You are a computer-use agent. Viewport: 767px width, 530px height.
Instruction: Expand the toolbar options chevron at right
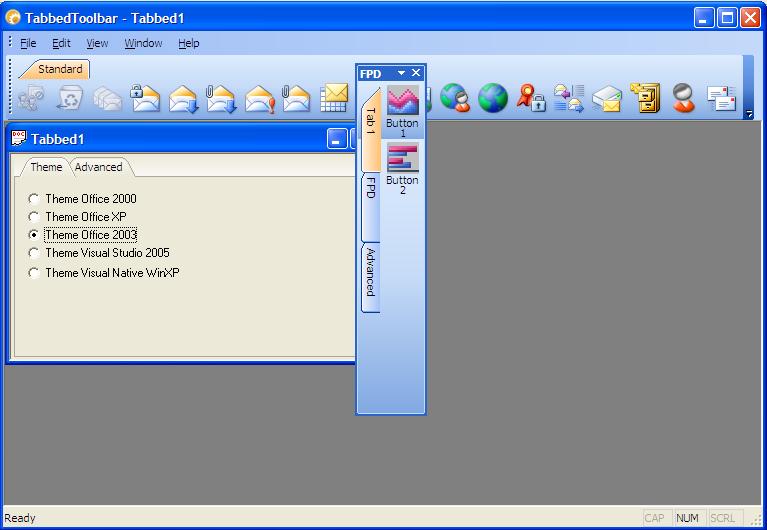click(x=749, y=115)
